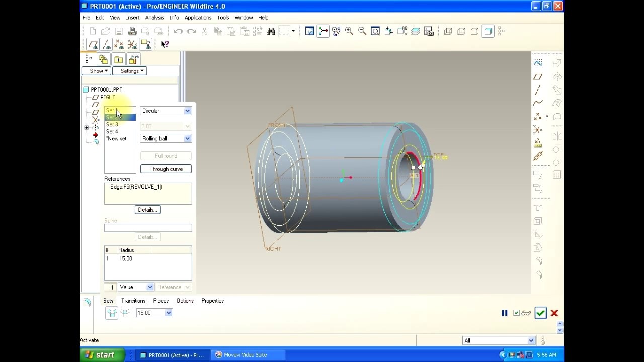
Task: Open the Applications menu
Action: pyautogui.click(x=198, y=18)
